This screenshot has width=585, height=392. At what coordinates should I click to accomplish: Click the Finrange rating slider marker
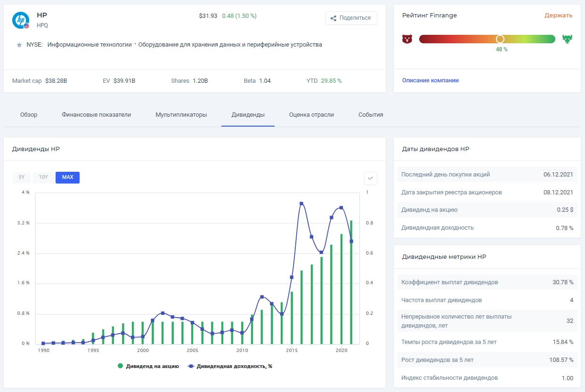pos(500,39)
